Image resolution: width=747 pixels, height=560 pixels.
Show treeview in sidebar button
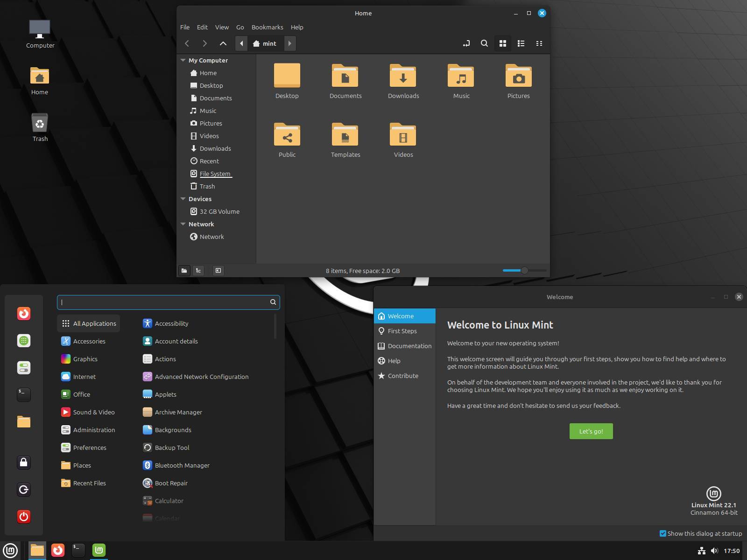pos(198,271)
